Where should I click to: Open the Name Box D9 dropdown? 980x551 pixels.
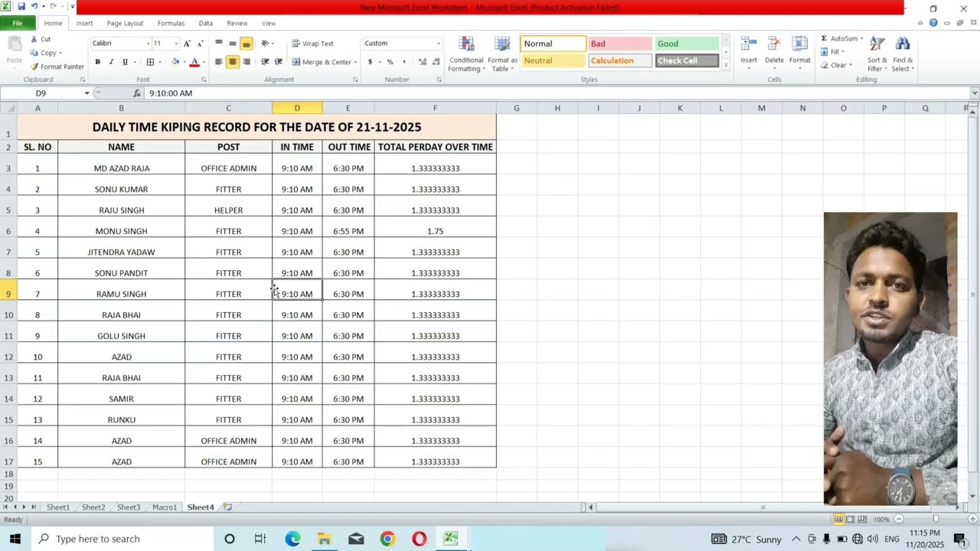pos(87,93)
